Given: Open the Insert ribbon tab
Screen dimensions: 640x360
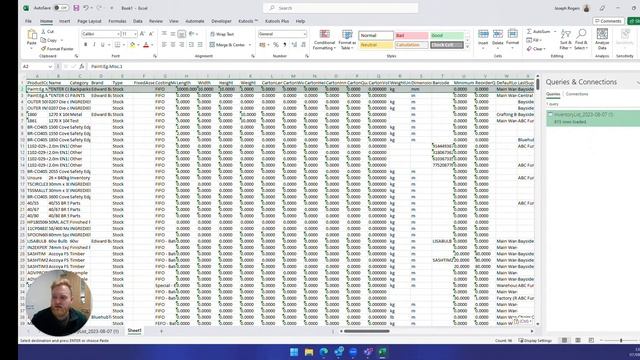Looking at the screenshot, I should tap(64, 21).
